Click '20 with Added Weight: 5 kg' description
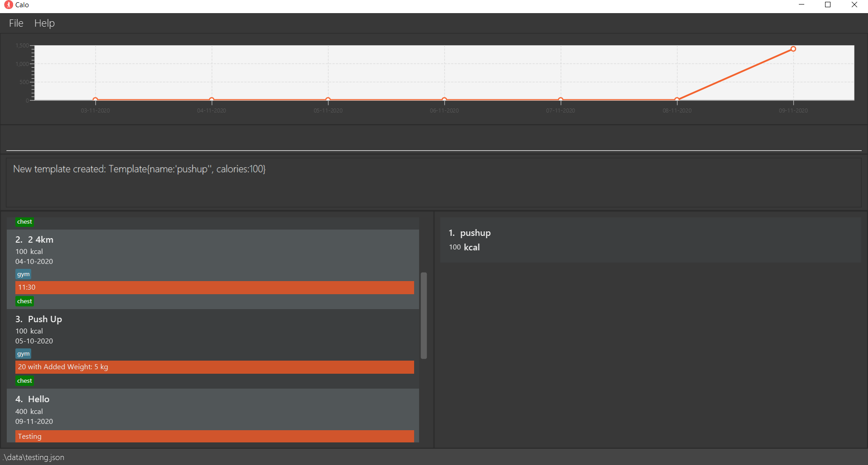 tap(215, 367)
